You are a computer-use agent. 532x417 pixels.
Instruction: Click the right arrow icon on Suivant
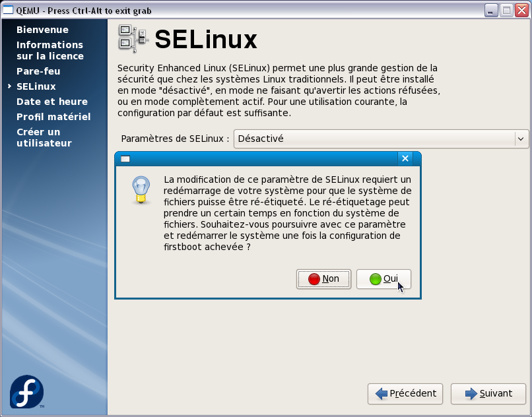click(x=471, y=394)
